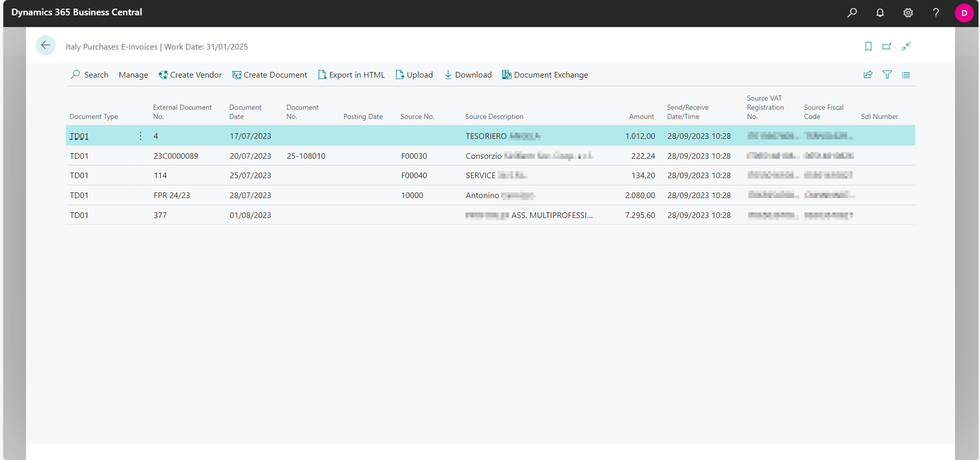
Task: Click document date 25/07/2023
Action: coord(250,175)
